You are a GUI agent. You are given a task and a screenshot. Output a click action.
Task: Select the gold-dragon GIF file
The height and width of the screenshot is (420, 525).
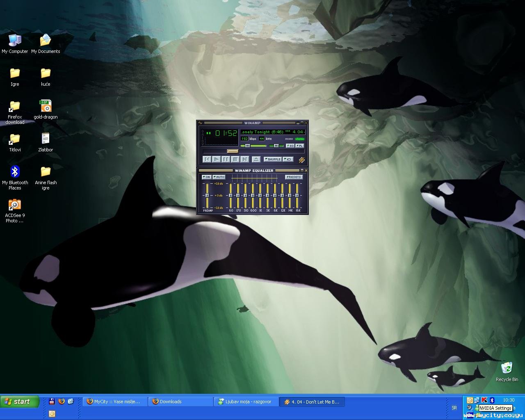coord(46,110)
